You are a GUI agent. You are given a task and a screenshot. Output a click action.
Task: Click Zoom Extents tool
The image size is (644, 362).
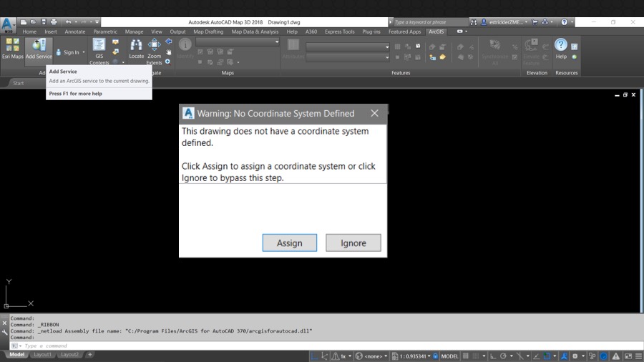pyautogui.click(x=154, y=52)
